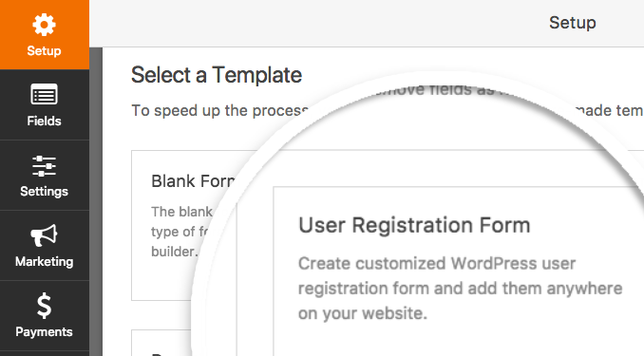Select the User Registration Form title

coord(414,225)
